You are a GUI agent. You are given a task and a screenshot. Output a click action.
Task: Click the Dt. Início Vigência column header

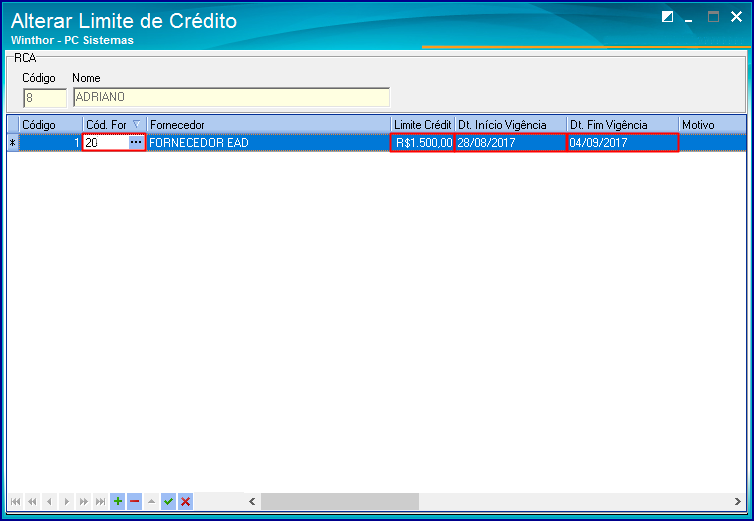(x=511, y=125)
